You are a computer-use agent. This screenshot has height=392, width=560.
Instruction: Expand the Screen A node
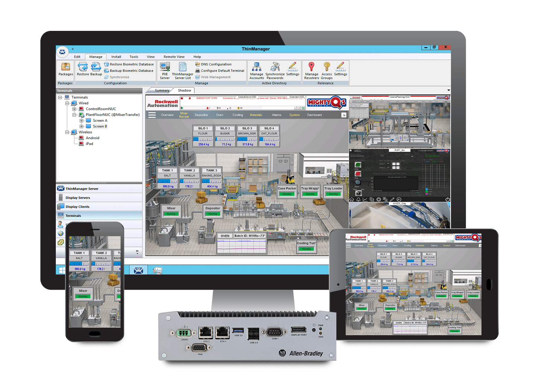click(x=81, y=121)
